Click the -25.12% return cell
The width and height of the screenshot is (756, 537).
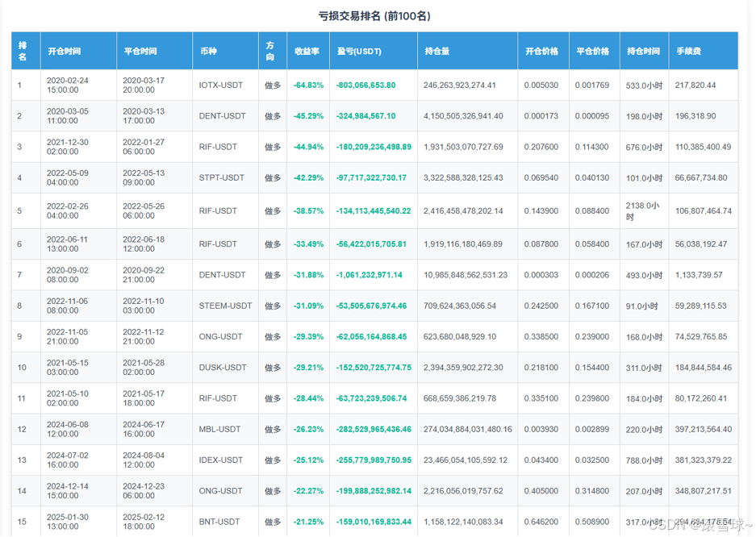[x=308, y=460]
